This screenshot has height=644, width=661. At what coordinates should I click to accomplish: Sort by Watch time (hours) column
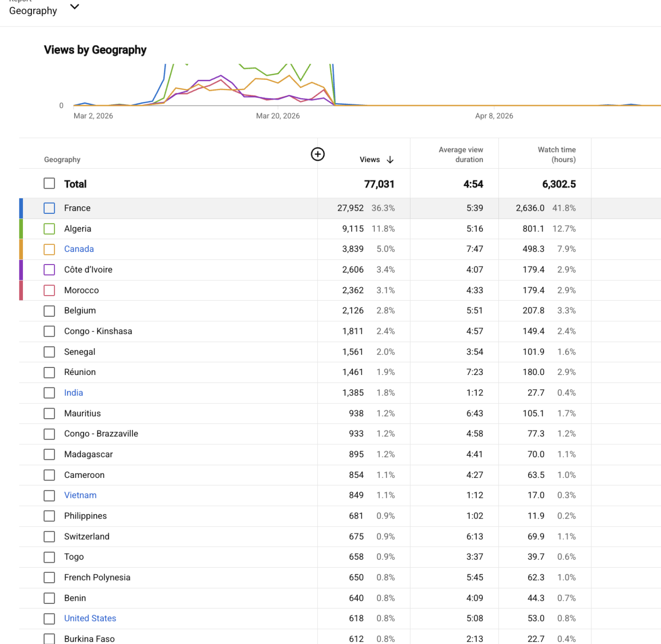tap(557, 155)
